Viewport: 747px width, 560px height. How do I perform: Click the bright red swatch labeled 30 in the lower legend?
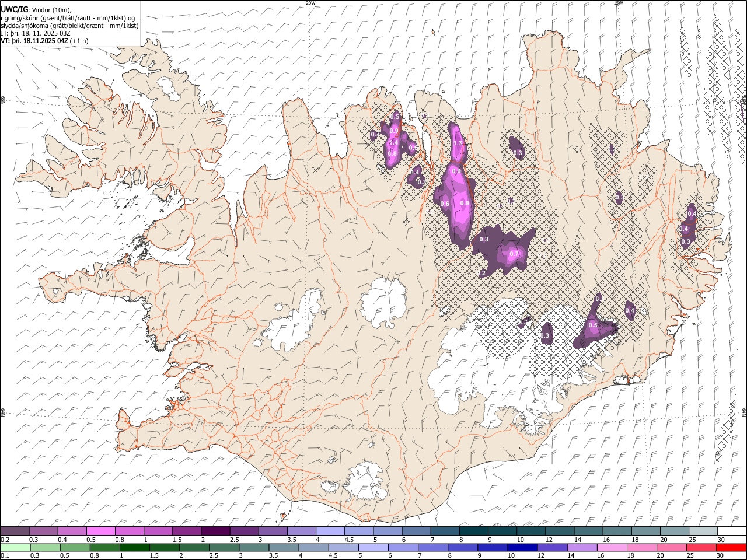pyautogui.click(x=731, y=548)
